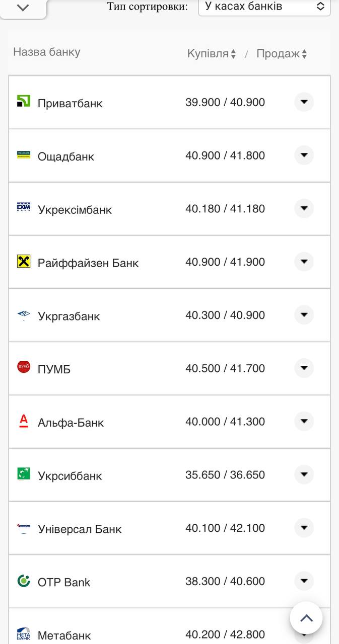Collapse the top chevron tab
The image size is (339, 644).
coord(23,8)
